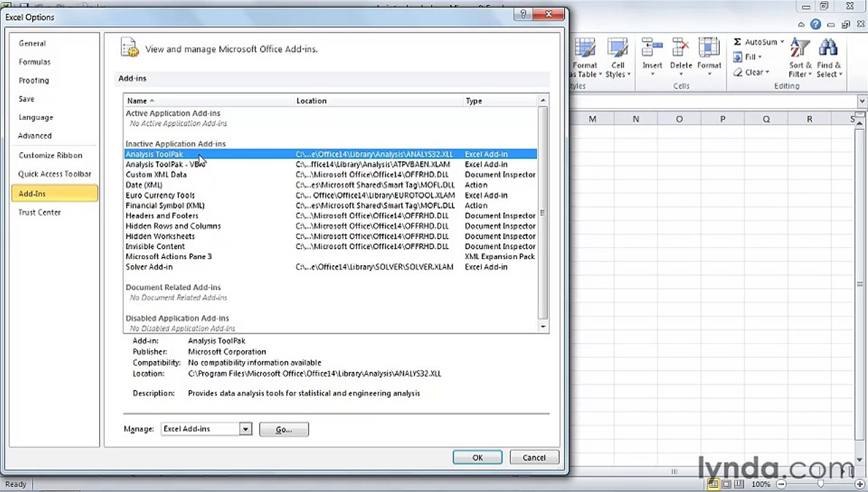The image size is (868, 492).
Task: Click the Clear eraser icon
Action: click(737, 72)
